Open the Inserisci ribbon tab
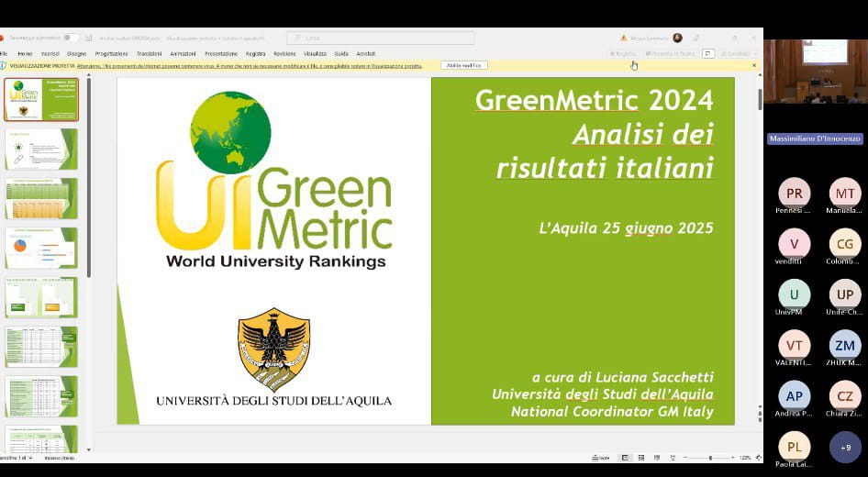 click(50, 54)
